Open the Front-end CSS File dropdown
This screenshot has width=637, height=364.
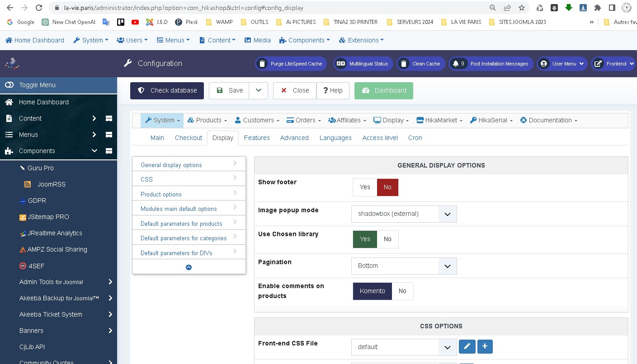tap(404, 347)
